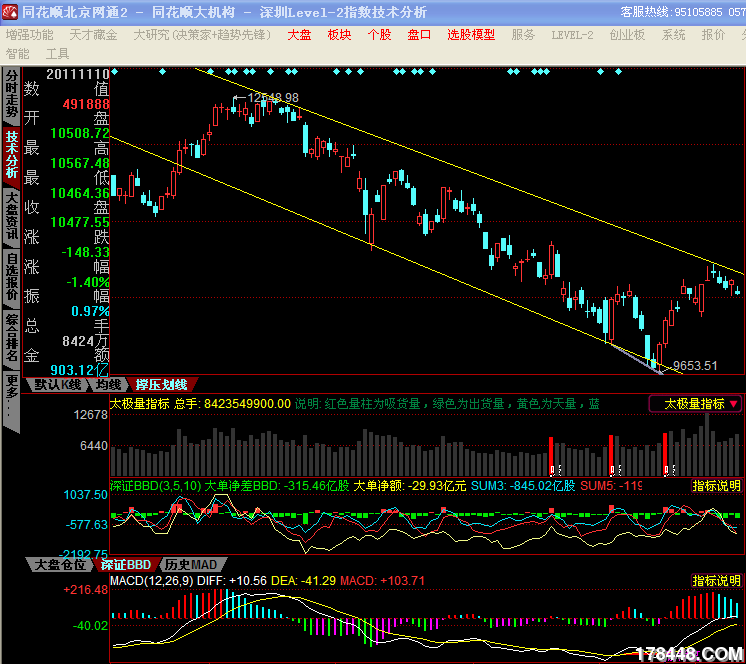Open the 综合排名 side tab
The image size is (746, 664).
click(x=11, y=338)
